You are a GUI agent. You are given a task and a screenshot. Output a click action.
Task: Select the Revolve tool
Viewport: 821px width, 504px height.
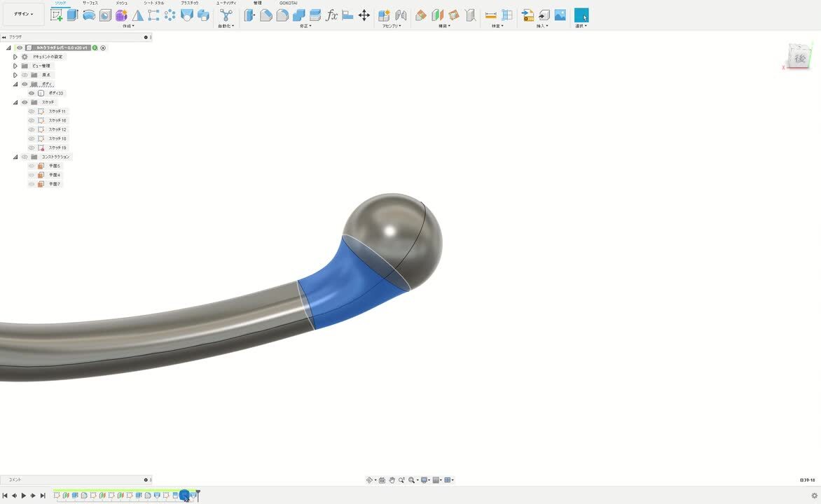88,15
